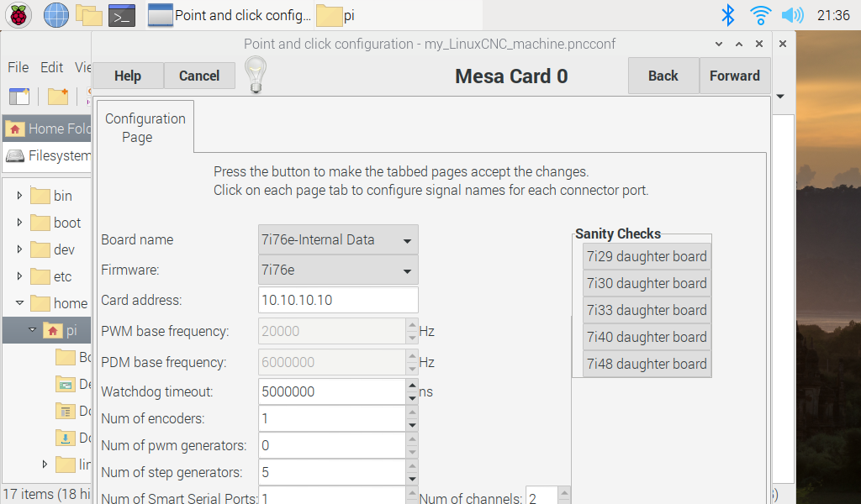Decrease the number of encoders
This screenshot has width=861, height=504.
tap(412, 425)
